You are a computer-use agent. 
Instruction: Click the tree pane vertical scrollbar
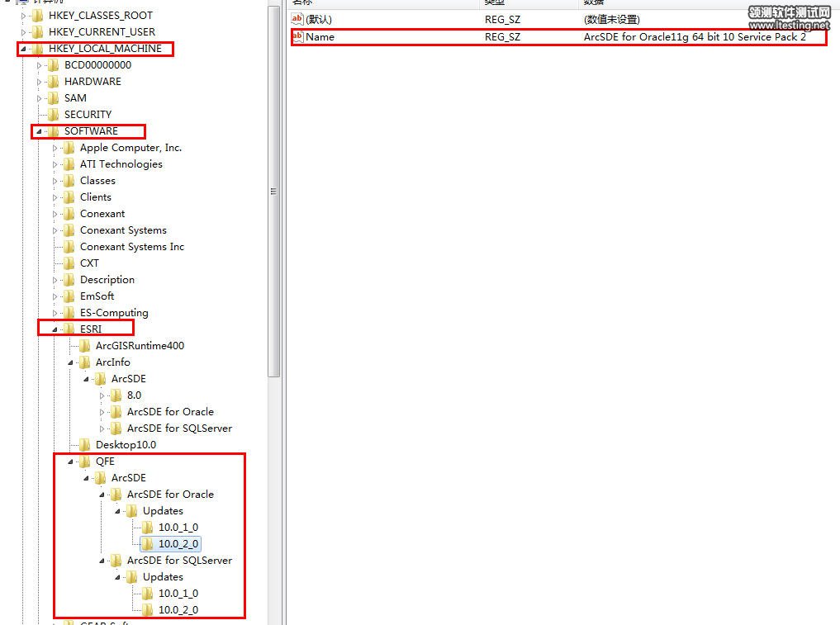[x=274, y=190]
